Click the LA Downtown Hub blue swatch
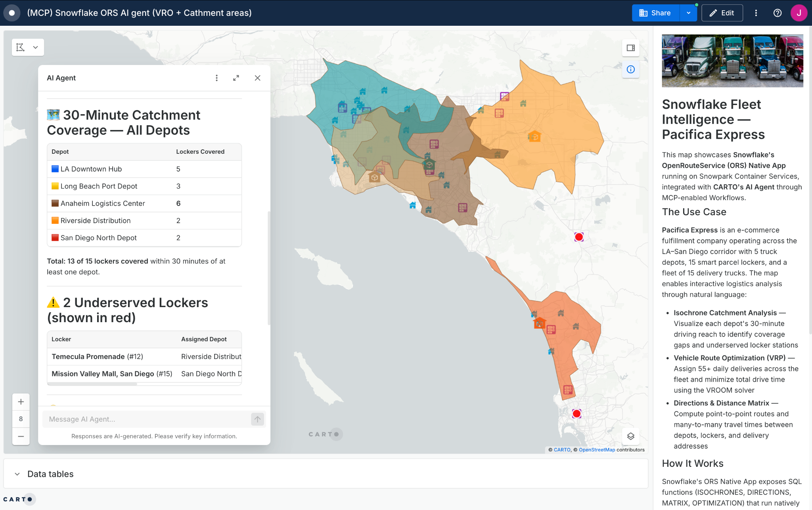 (x=55, y=169)
